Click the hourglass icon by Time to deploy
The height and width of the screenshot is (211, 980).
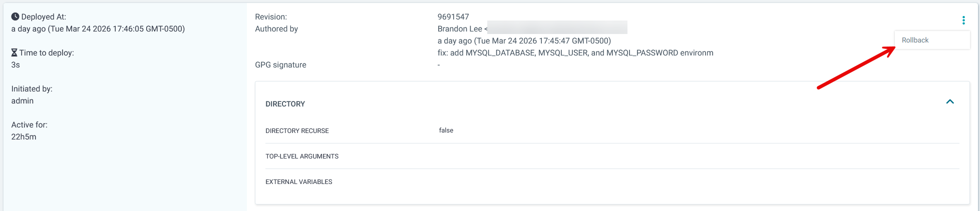[x=15, y=52]
